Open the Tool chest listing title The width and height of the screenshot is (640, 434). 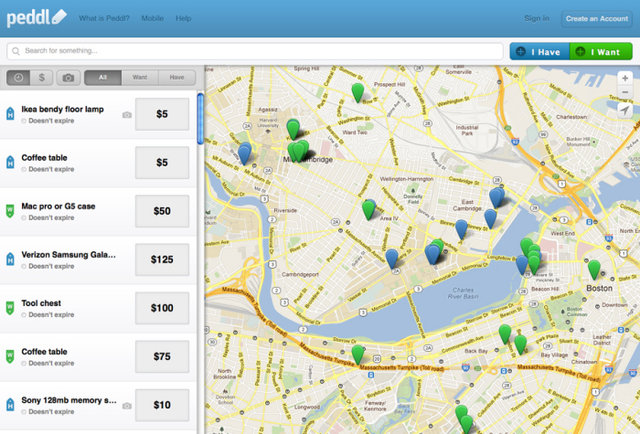coord(41,303)
